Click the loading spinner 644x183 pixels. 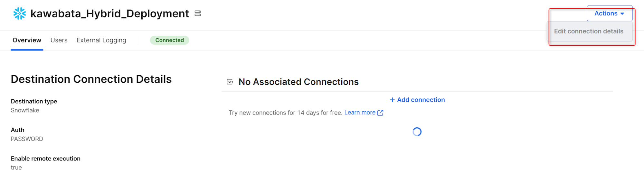tap(417, 132)
